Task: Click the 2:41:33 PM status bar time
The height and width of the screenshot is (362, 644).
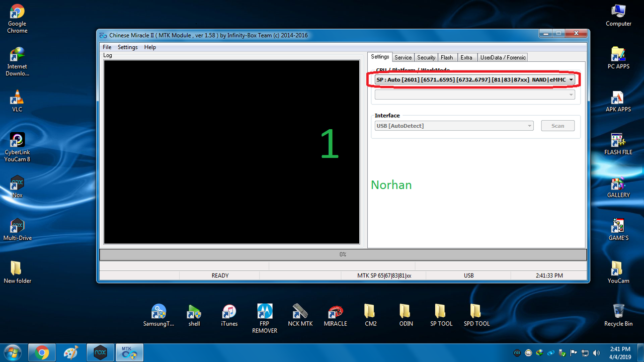Action: [x=549, y=276]
